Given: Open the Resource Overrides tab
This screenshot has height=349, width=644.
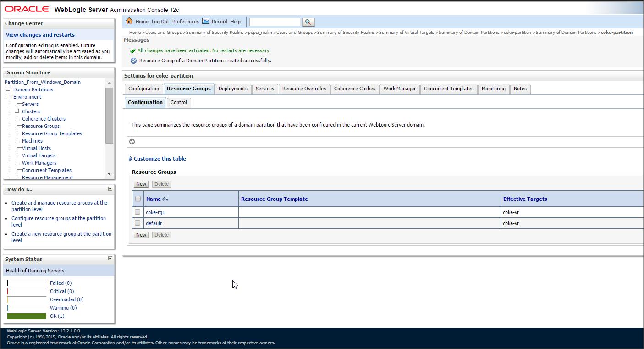Looking at the screenshot, I should (x=304, y=89).
